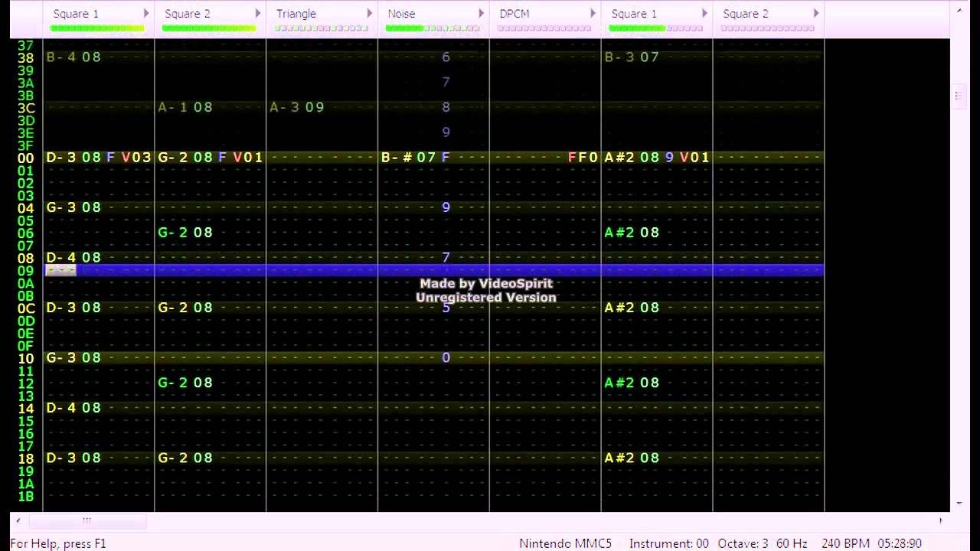This screenshot has width=980, height=551.
Task: Select the V03 volume effect on row 00
Action: pyautogui.click(x=136, y=158)
